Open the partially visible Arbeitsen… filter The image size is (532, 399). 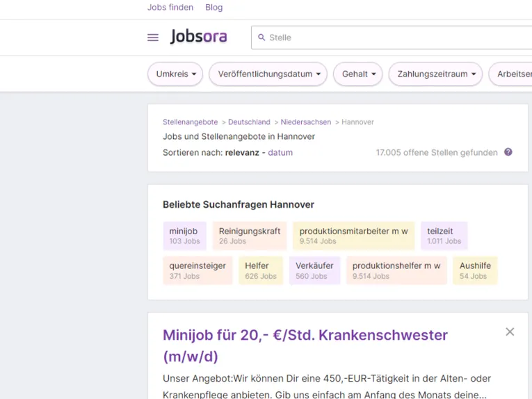510,74
